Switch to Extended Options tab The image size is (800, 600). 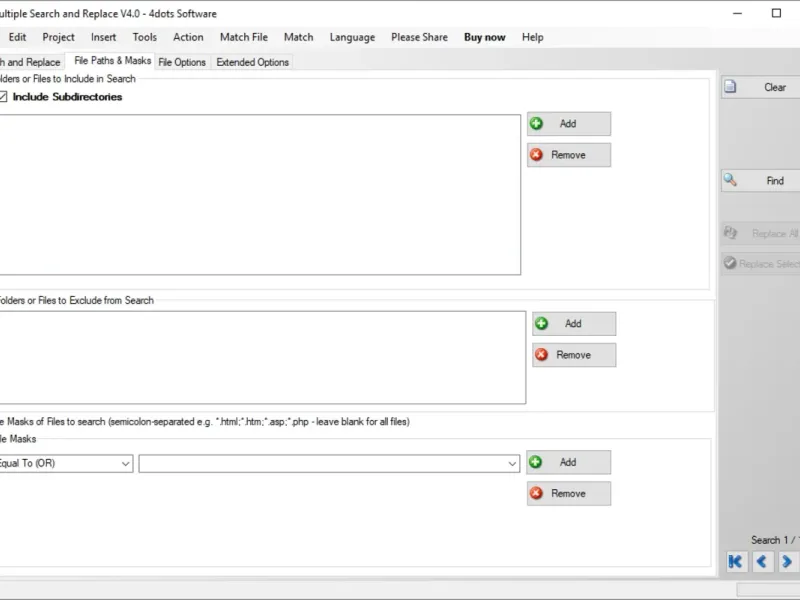click(253, 62)
